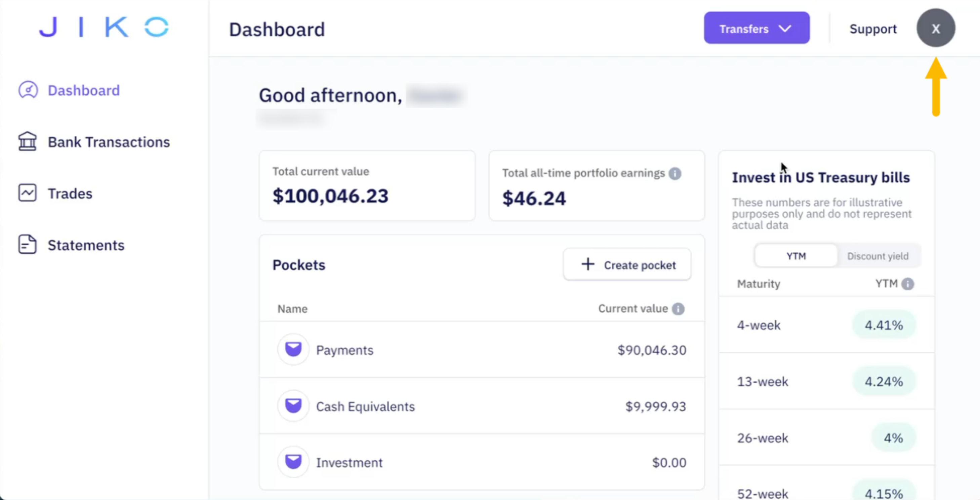Click the Cash Equivalents pocket icon
The width and height of the screenshot is (980, 500).
[293, 405]
